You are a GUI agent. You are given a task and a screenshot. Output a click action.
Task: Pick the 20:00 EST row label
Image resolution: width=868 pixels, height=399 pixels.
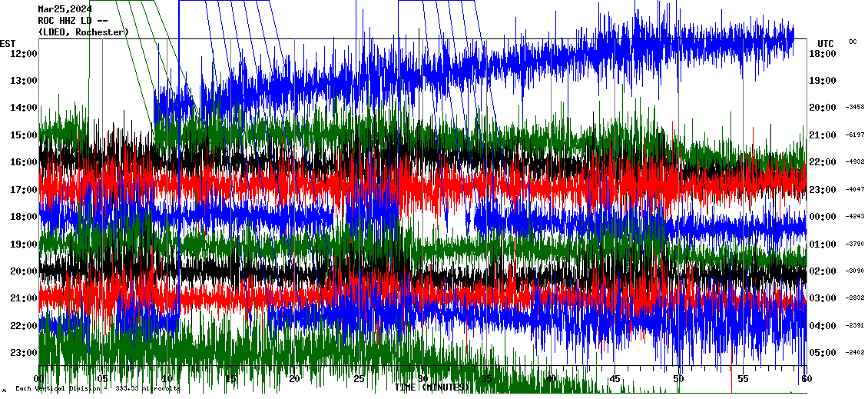coord(25,271)
